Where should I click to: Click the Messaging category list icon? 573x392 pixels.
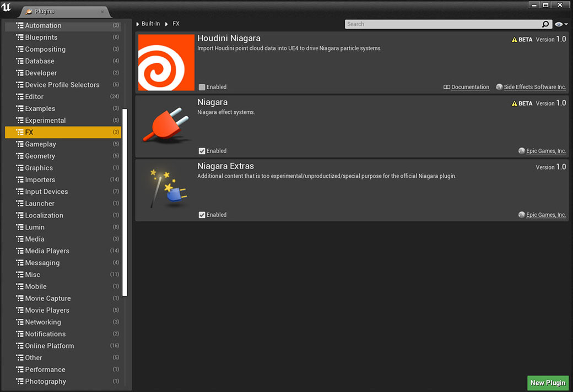coord(20,263)
